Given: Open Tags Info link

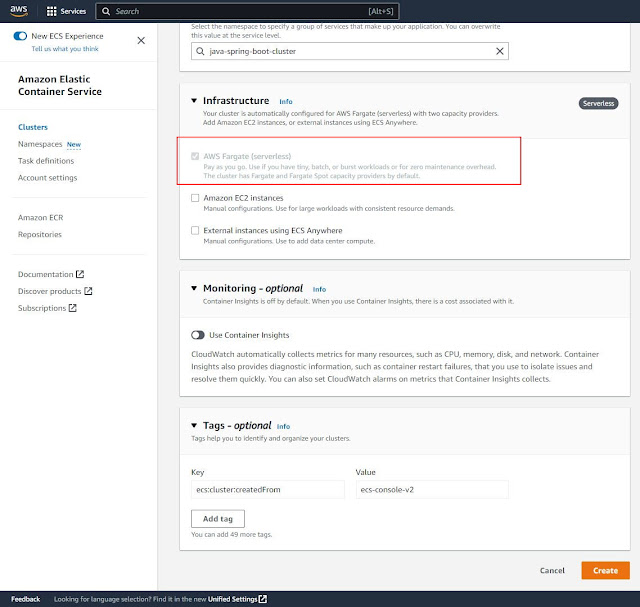Looking at the screenshot, I should coord(283,427).
